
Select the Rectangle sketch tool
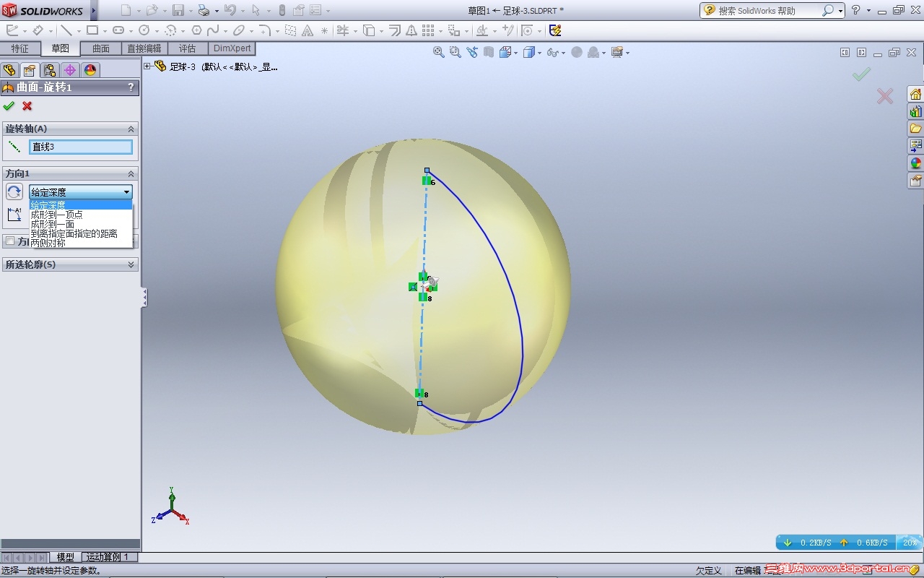point(92,30)
